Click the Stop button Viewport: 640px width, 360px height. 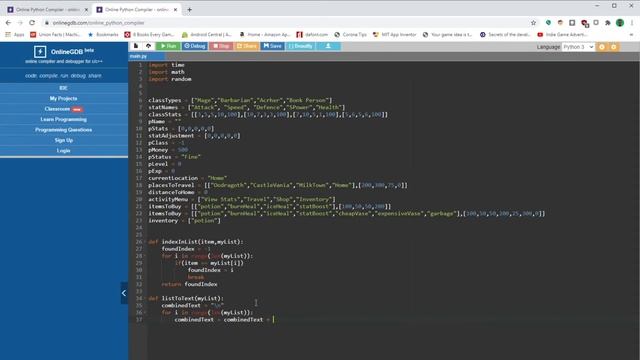[221, 46]
